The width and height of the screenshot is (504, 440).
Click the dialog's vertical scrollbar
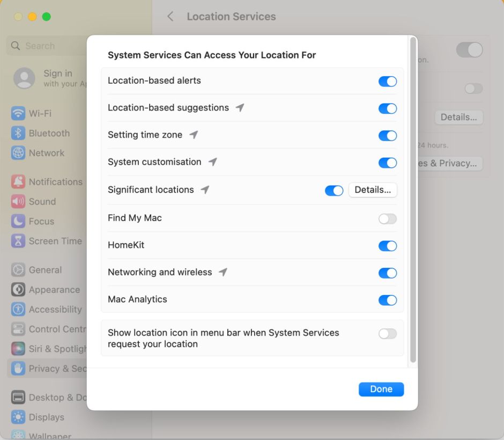point(412,199)
